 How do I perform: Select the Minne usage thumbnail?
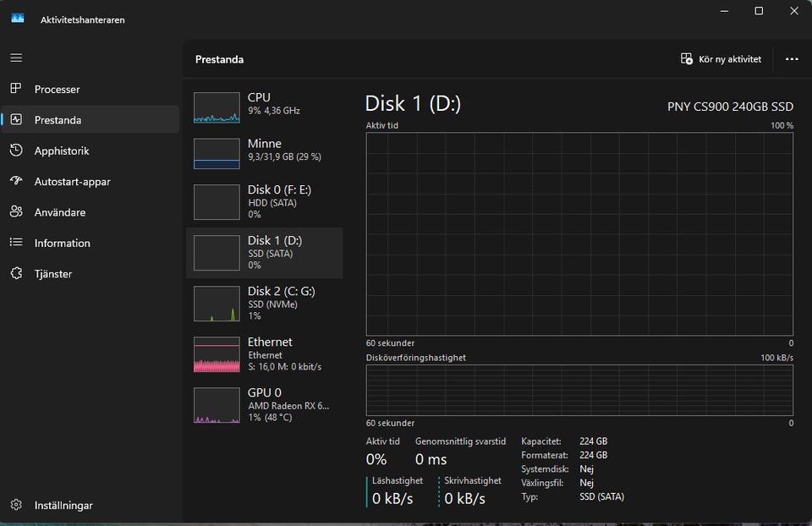(x=217, y=154)
